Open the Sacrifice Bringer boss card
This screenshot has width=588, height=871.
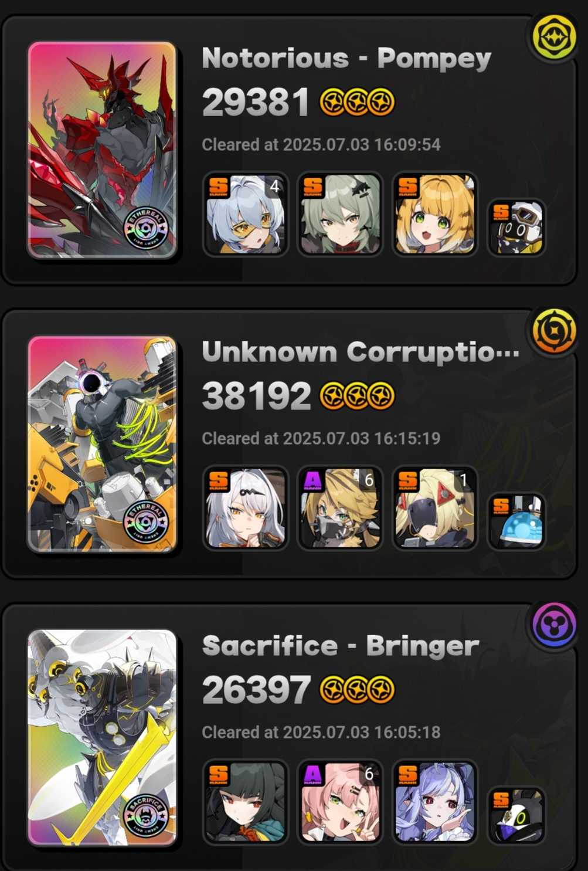tap(102, 738)
